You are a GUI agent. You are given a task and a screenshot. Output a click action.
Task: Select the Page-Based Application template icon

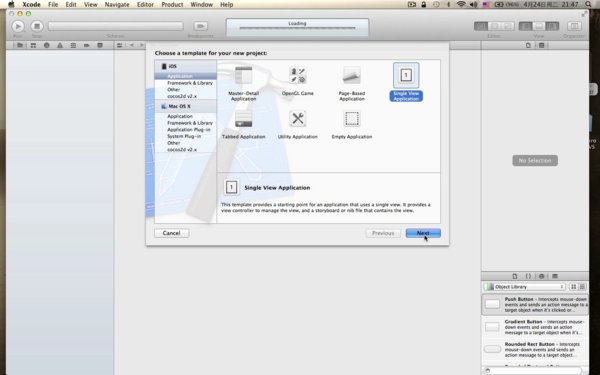point(352,75)
